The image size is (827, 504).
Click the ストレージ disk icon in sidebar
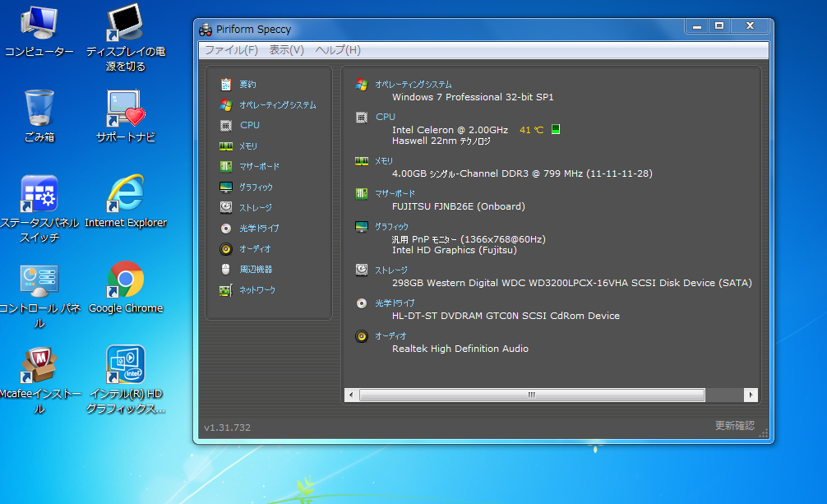pos(226,207)
